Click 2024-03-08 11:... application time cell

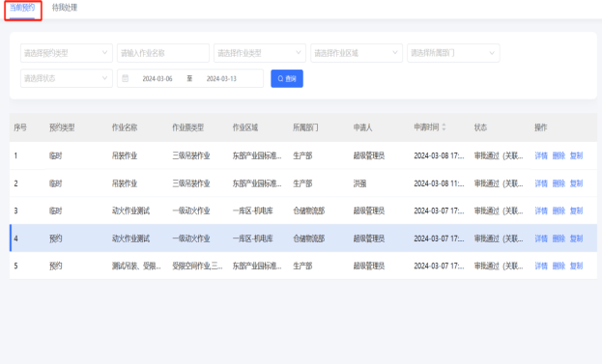439,183
